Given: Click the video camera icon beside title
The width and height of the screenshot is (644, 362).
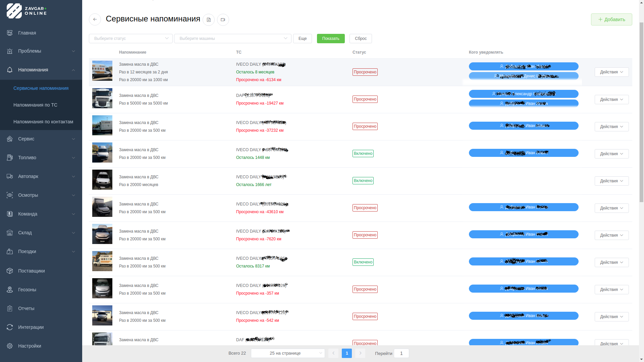Looking at the screenshot, I should click(x=223, y=20).
